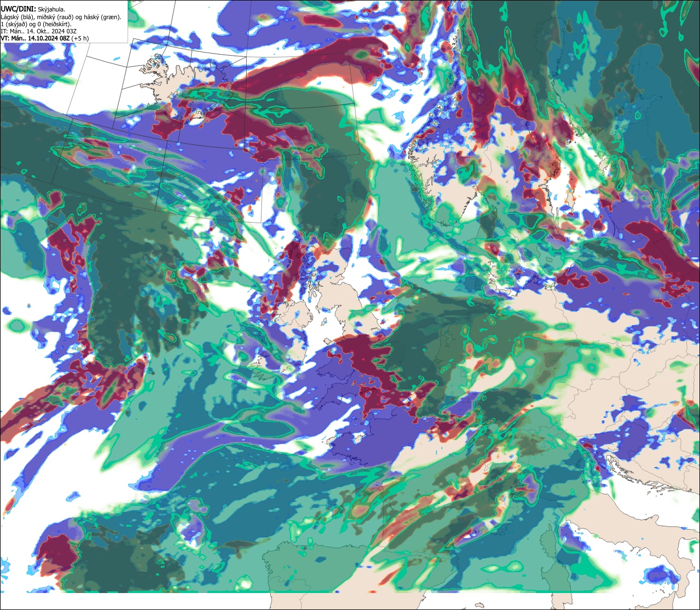The height and width of the screenshot is (610, 700).
Task: Select the 'Lágský (blá), miðský (rauð) og háský (græn).' line
Action: pyautogui.click(x=61, y=17)
